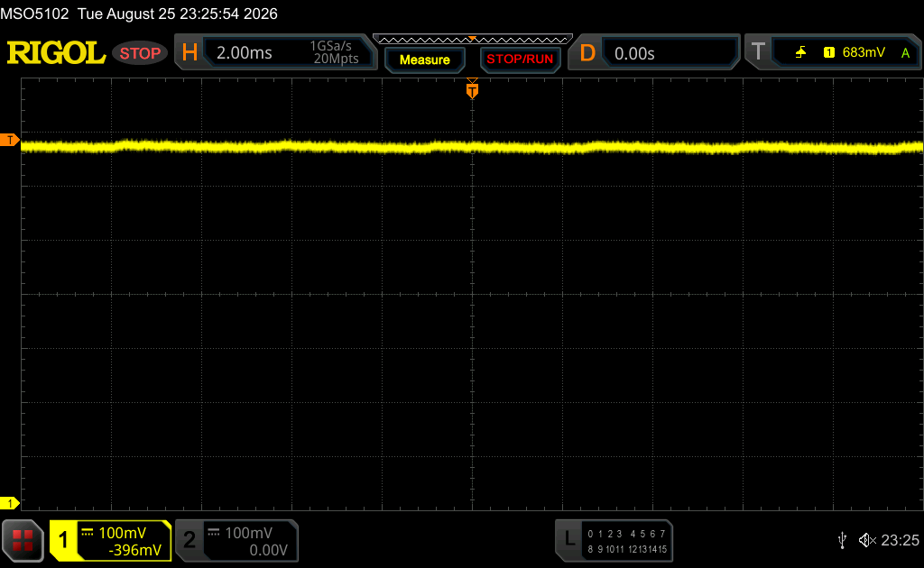Open the Measure menu
This screenshot has width=924, height=568.
(x=425, y=60)
